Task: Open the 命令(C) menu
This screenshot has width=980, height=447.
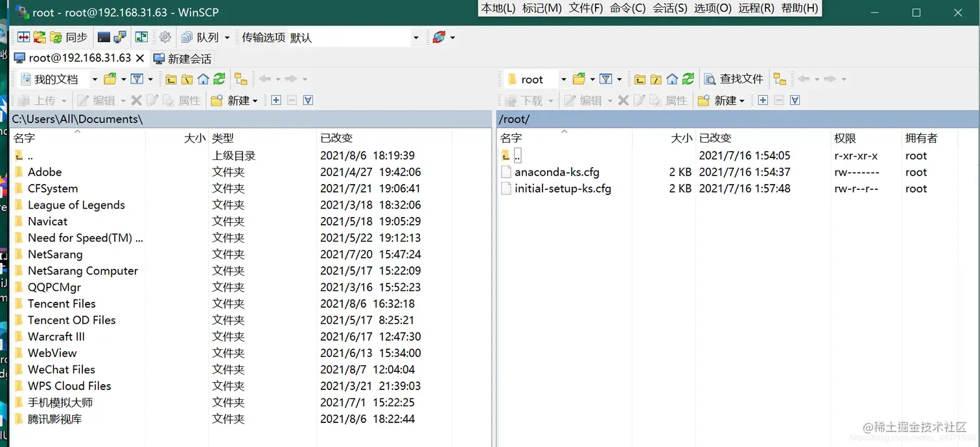Action: click(x=628, y=8)
